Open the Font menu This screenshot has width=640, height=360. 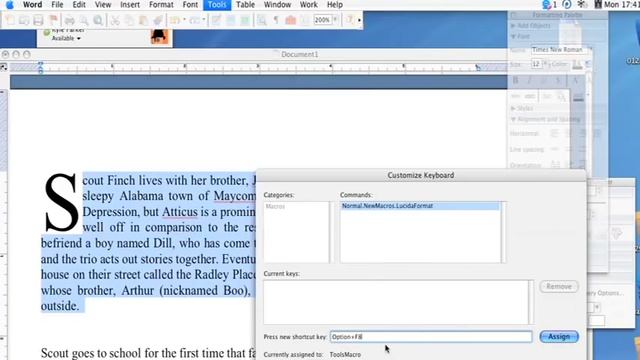coord(190,5)
